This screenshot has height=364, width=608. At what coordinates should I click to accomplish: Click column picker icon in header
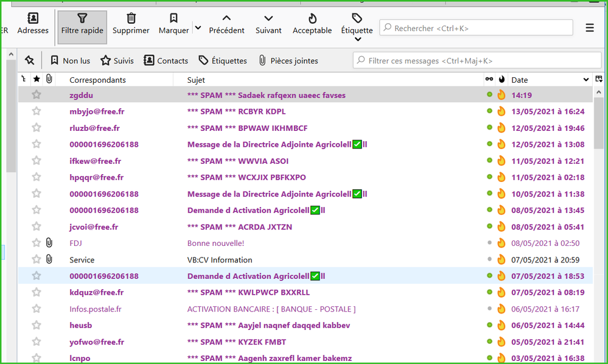tap(599, 80)
